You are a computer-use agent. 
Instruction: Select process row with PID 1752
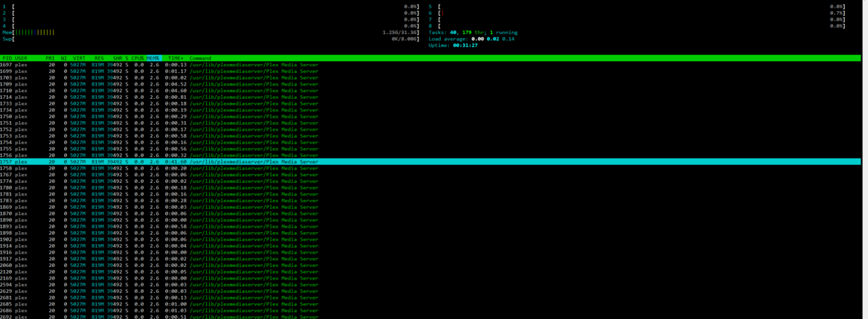click(431, 129)
